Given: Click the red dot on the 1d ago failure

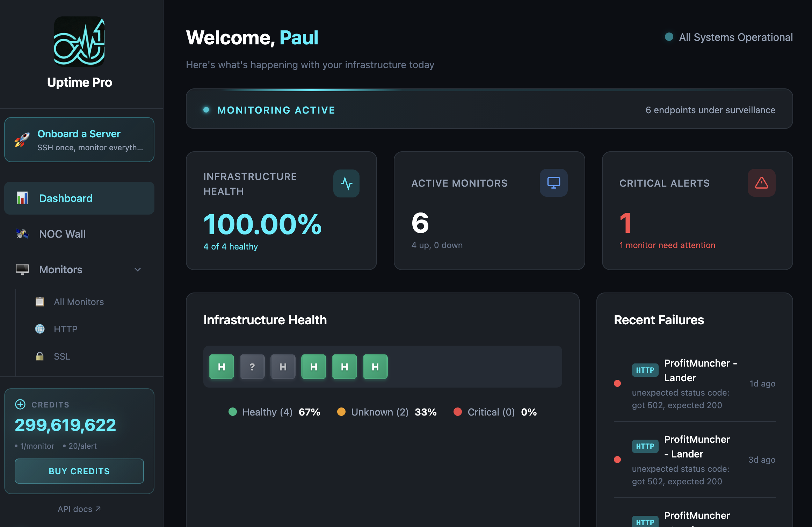Looking at the screenshot, I should pyautogui.click(x=617, y=383).
